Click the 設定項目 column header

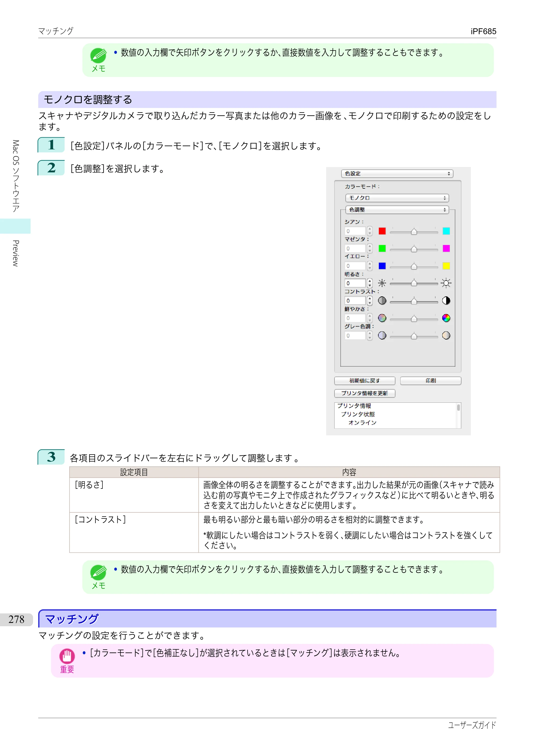[134, 472]
